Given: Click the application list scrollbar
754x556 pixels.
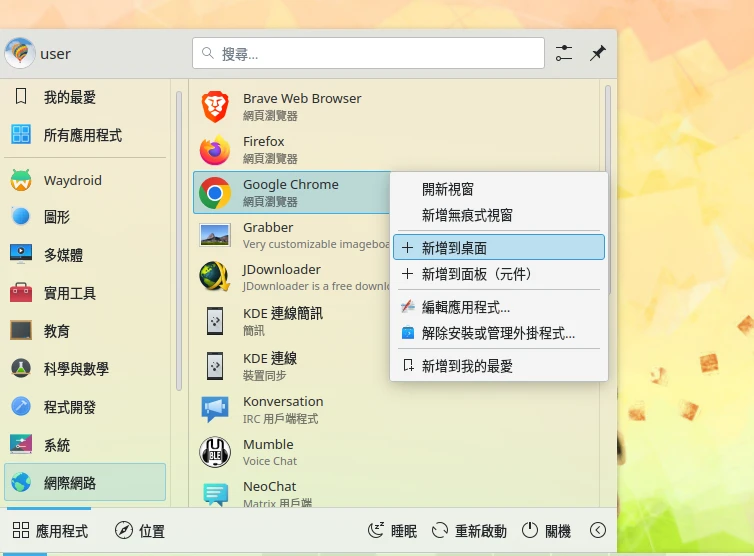Looking at the screenshot, I should 608,190.
